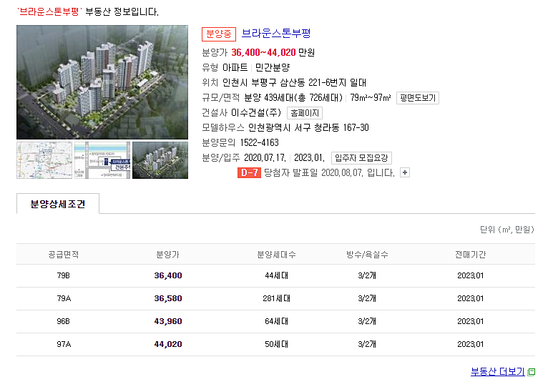Screen dimensions: 558x392
Task: Click the 이수건설(주) builder name
Action: coord(256,113)
